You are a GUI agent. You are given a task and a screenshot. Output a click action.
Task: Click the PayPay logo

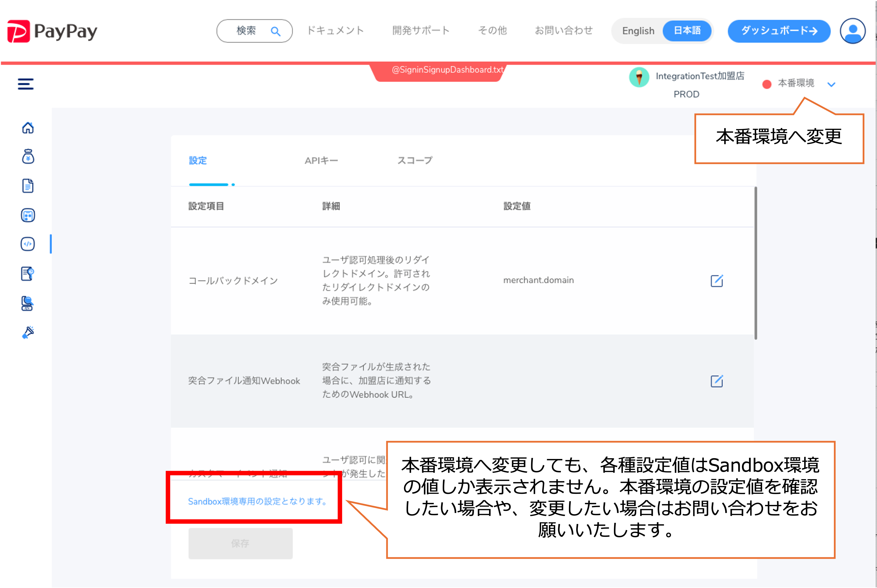click(52, 31)
